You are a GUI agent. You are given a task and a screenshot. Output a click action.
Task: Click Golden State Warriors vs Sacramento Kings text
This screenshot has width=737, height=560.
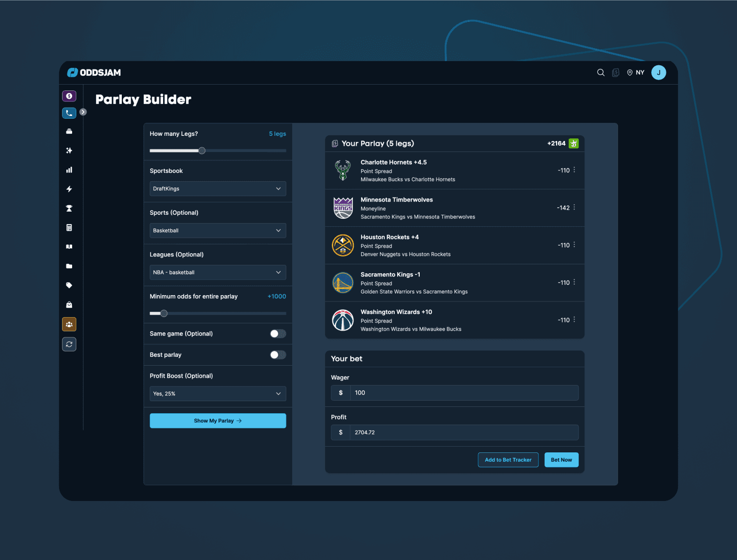coord(414,291)
